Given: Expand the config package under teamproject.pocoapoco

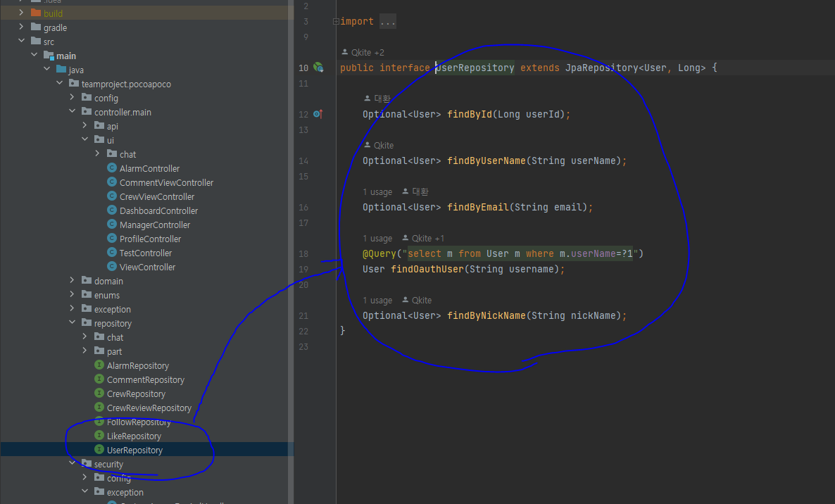Looking at the screenshot, I should pos(73,97).
